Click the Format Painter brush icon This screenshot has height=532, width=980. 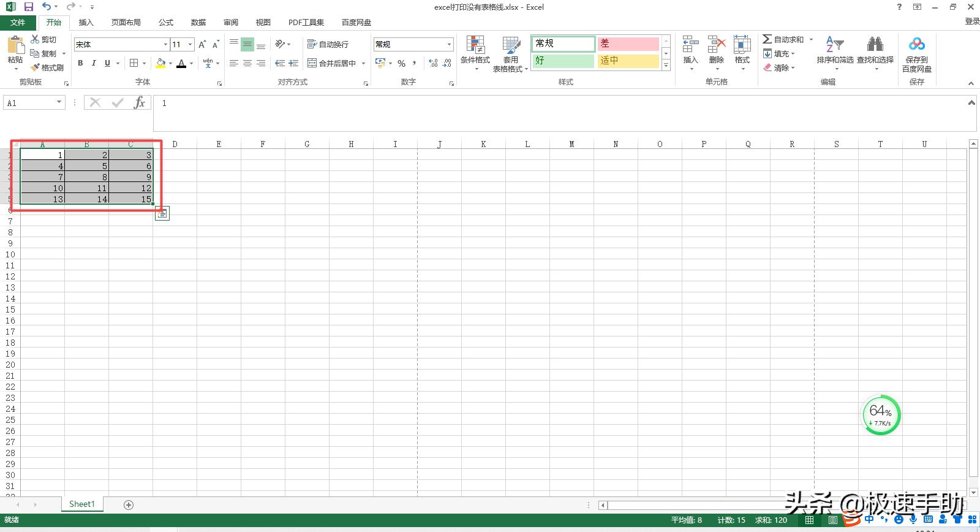[x=36, y=67]
